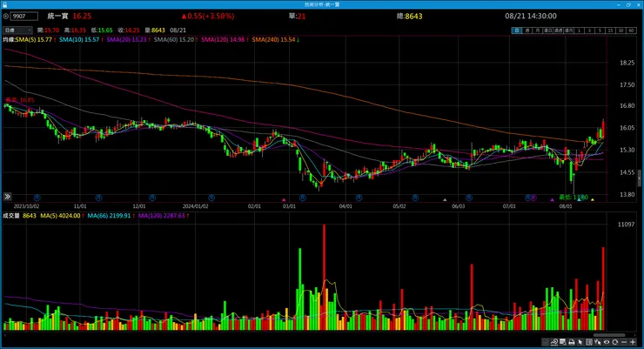Click the magenta triangle marker before 08/01
Image resolution: width=644 pixels, height=349 pixels.
pos(552,200)
